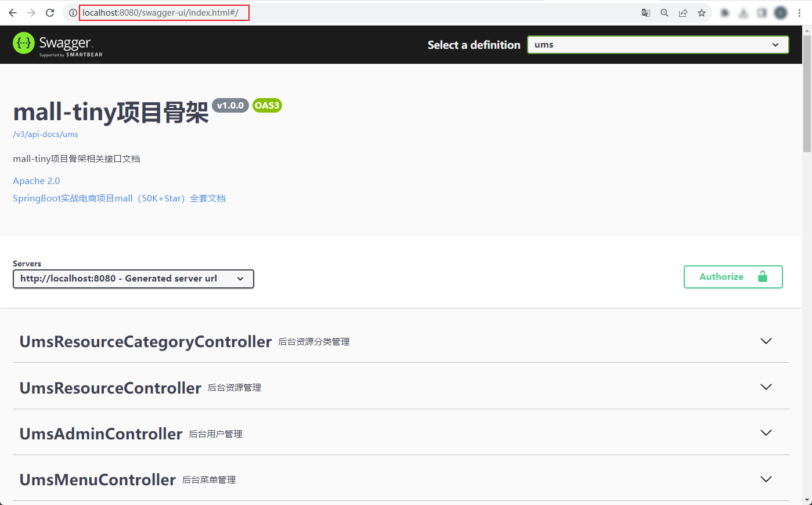Expand UmsMenuController via its chevron

pos(766,479)
